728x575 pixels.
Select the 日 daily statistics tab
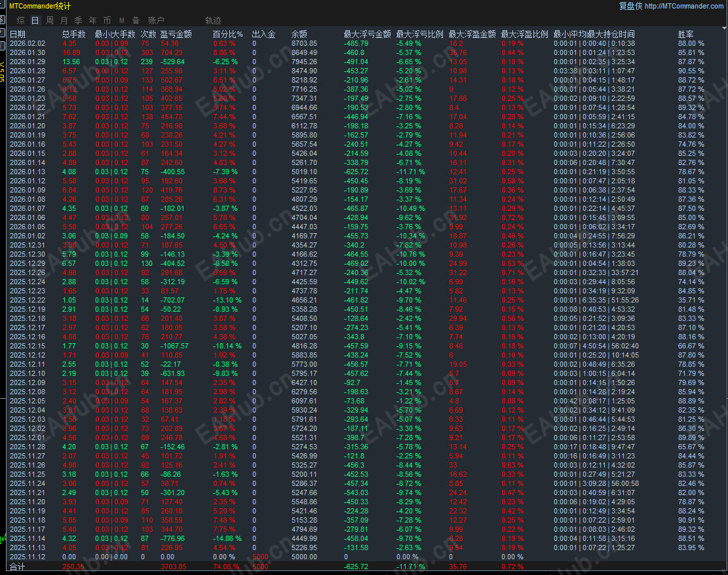[35, 20]
